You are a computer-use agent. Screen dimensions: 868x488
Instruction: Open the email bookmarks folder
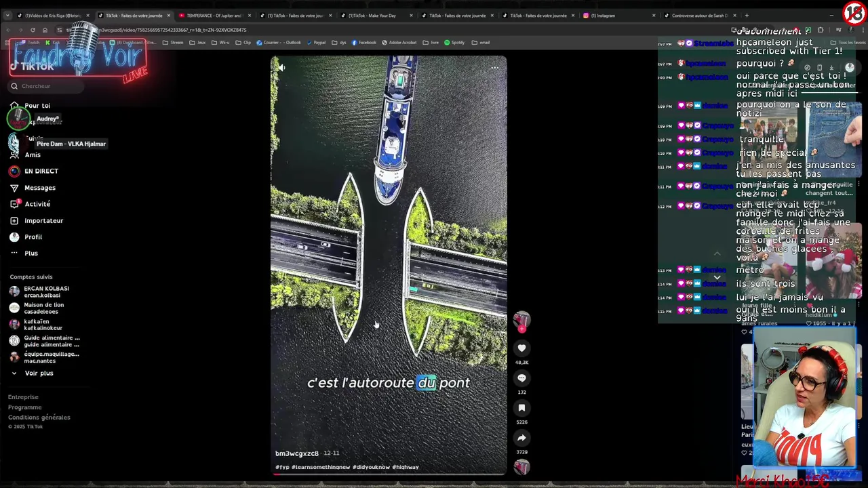pyautogui.click(x=481, y=43)
